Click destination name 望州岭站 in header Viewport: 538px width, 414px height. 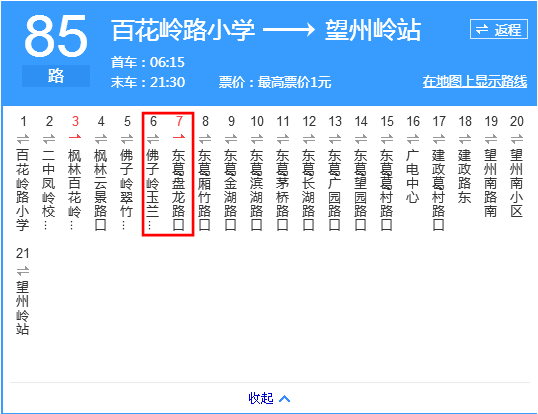pos(373,30)
